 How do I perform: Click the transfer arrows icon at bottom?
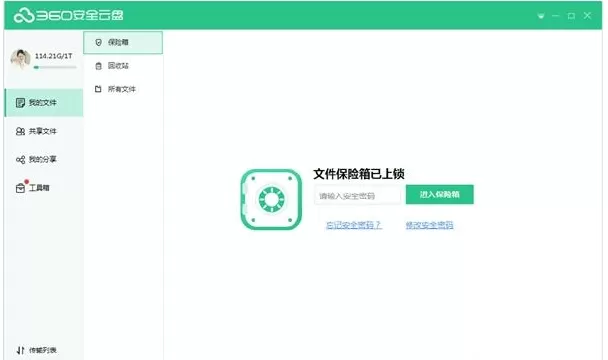pyautogui.click(x=21, y=350)
